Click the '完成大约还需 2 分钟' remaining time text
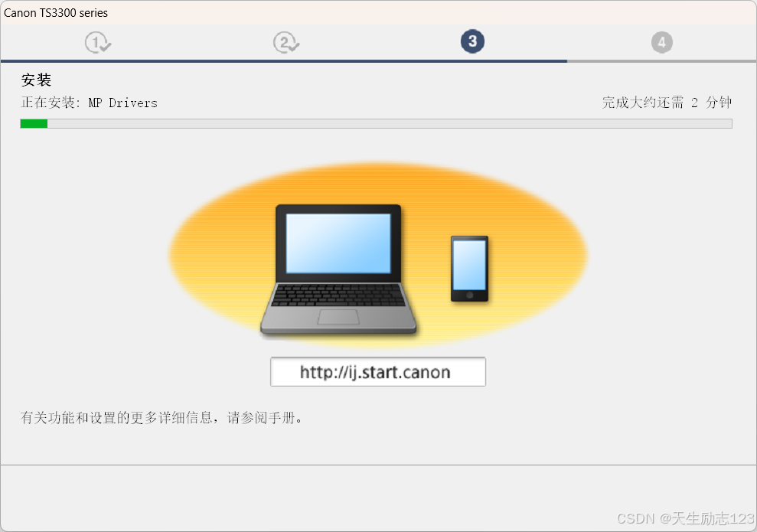 tap(667, 103)
